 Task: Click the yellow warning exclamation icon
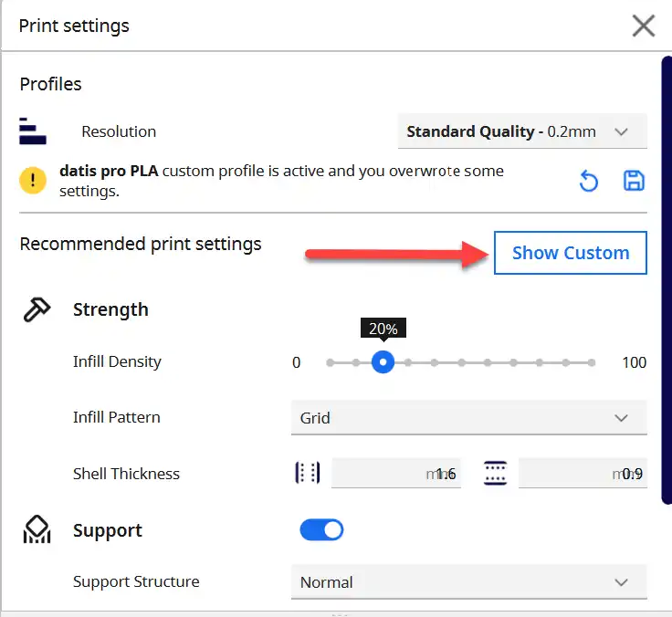(x=33, y=180)
